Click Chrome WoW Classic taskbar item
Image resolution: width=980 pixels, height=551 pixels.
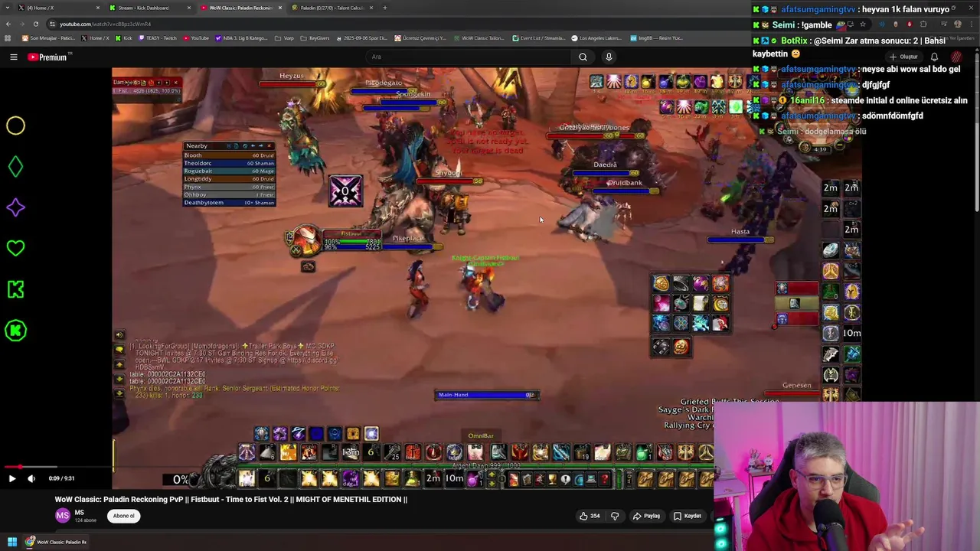point(56,542)
